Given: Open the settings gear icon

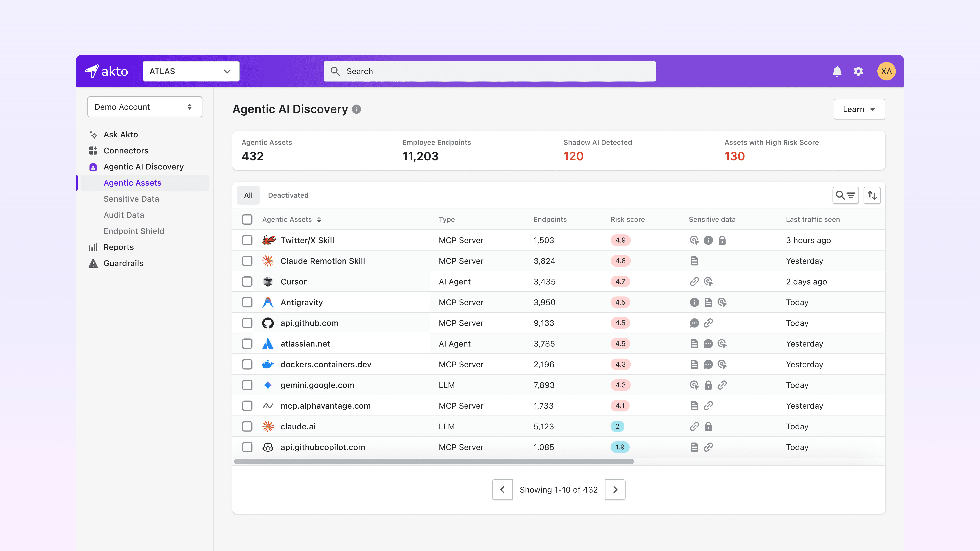Looking at the screenshot, I should pyautogui.click(x=859, y=71).
